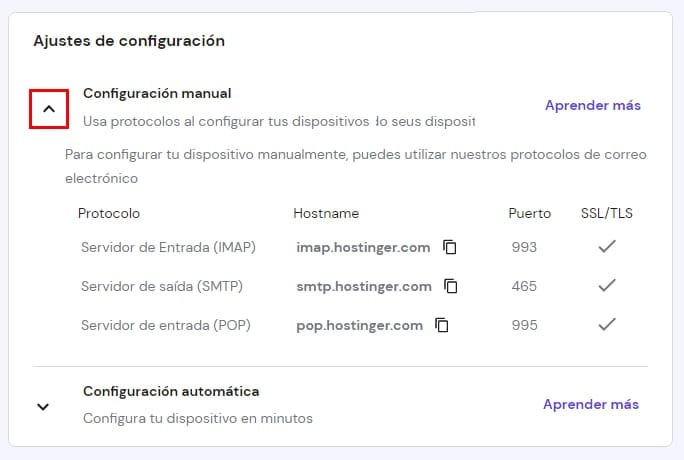Expand the Configuración automática section
Screen dimensions: 684x460
tap(43, 406)
